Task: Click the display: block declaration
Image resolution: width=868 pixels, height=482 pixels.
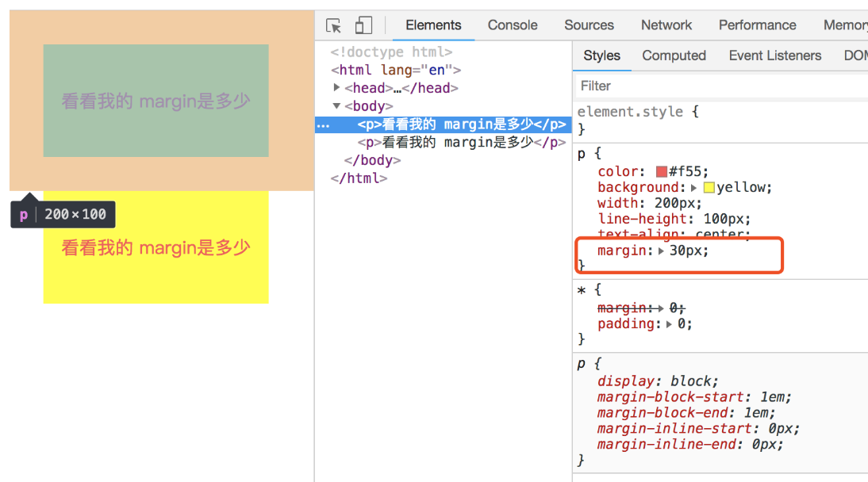Action: [x=658, y=381]
